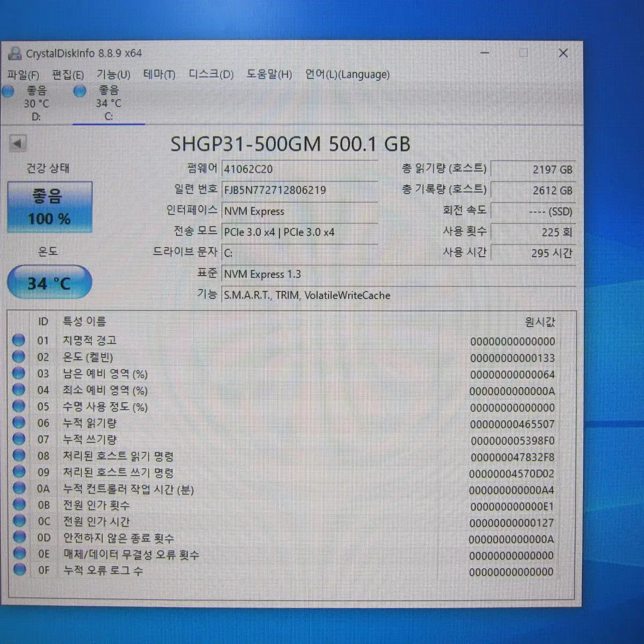Click raw value 00000000000064
The height and width of the screenshot is (644, 644).
(x=513, y=375)
